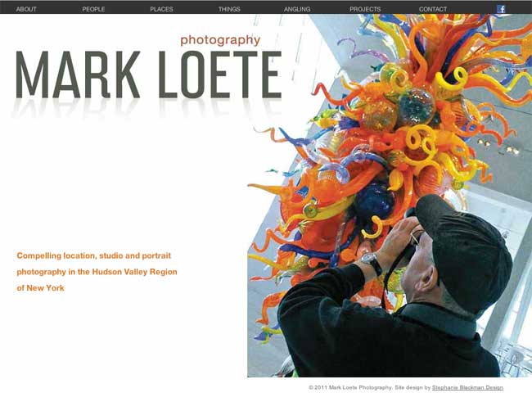
Task: View the PROJECTS page
Action: (365, 9)
